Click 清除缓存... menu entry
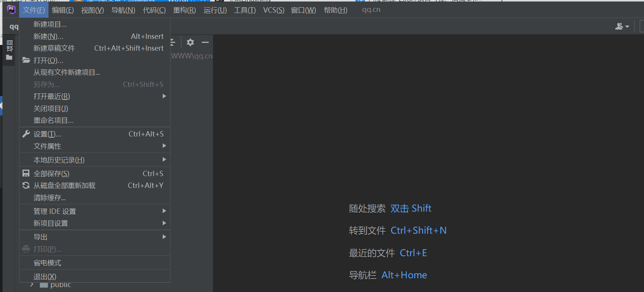 pos(50,197)
